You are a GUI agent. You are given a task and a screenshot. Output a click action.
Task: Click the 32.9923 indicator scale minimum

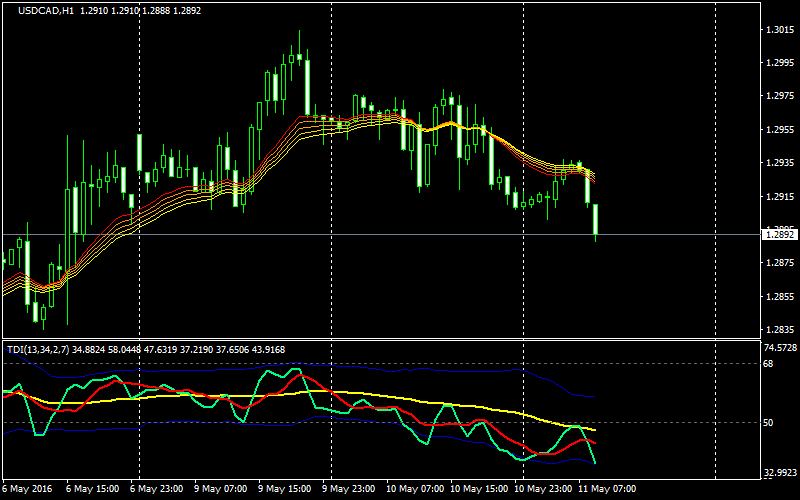(x=779, y=474)
